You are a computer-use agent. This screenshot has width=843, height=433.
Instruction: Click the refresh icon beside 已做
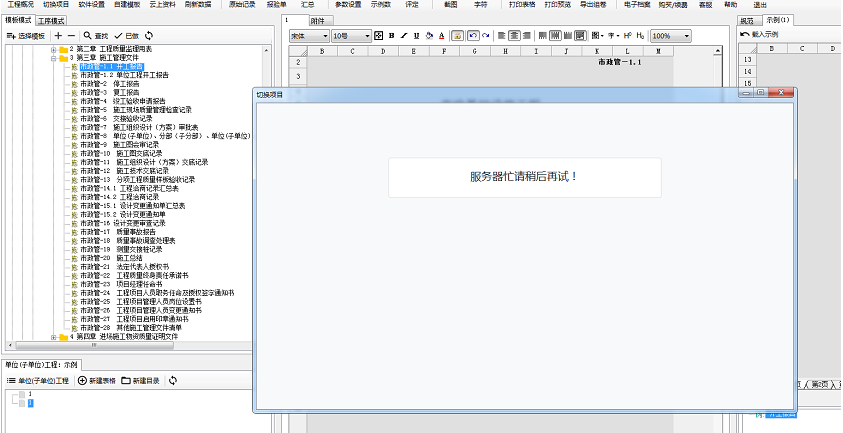click(x=149, y=35)
